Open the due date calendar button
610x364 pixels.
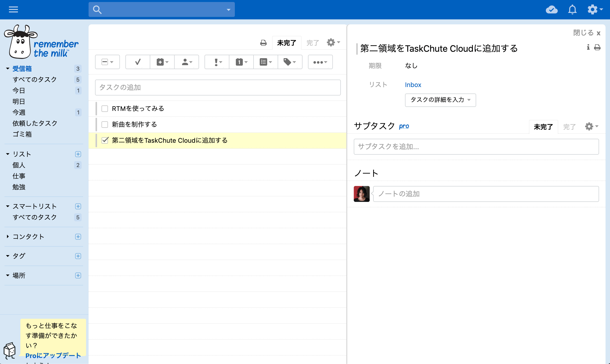click(241, 62)
